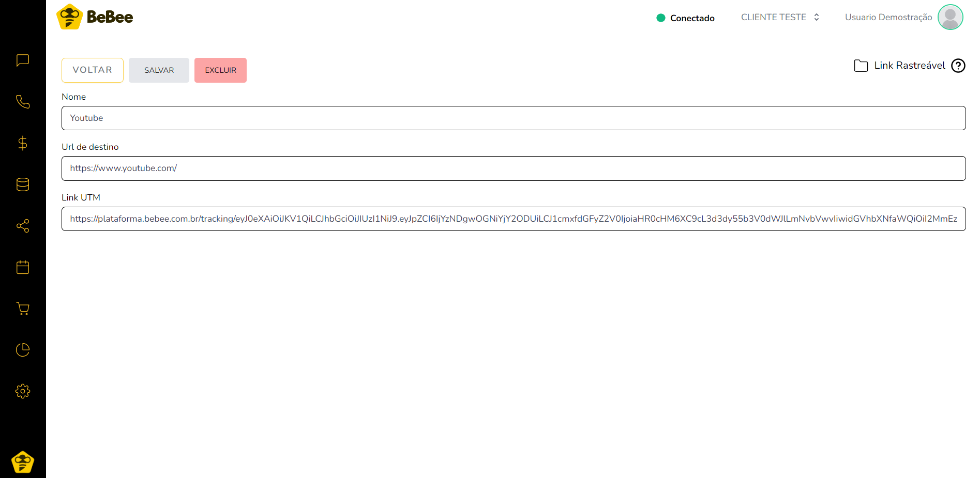Open the pie chart reports icon

click(23, 350)
